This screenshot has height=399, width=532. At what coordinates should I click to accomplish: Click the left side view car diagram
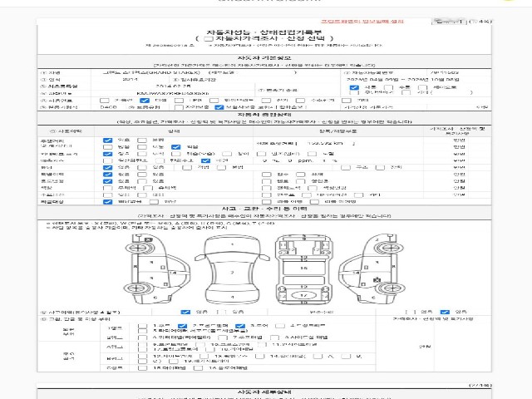pyautogui.click(x=157, y=268)
